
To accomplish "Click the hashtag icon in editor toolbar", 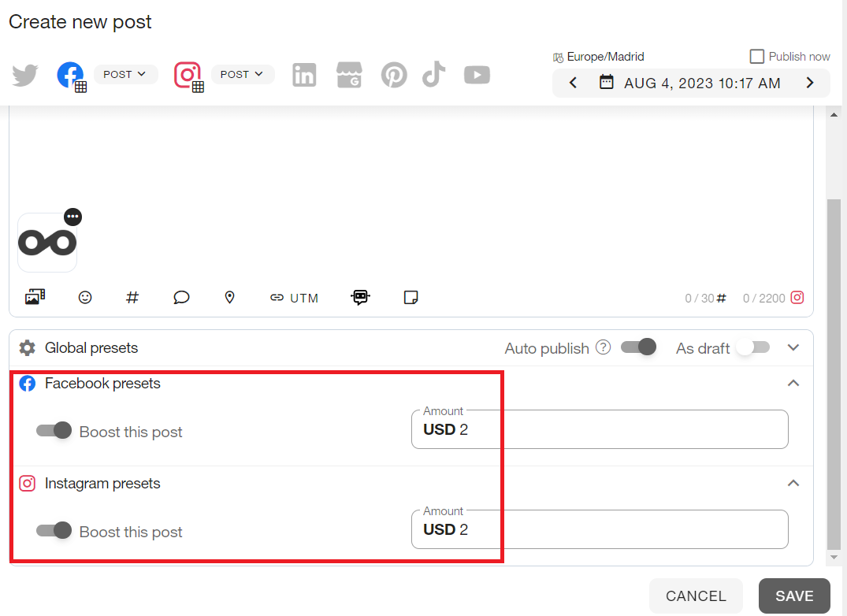I will (x=132, y=298).
